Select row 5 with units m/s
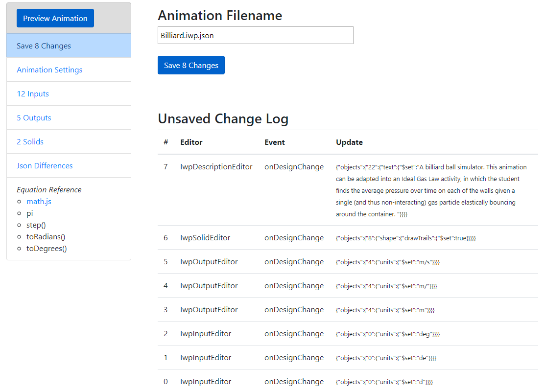 pyautogui.click(x=348, y=262)
